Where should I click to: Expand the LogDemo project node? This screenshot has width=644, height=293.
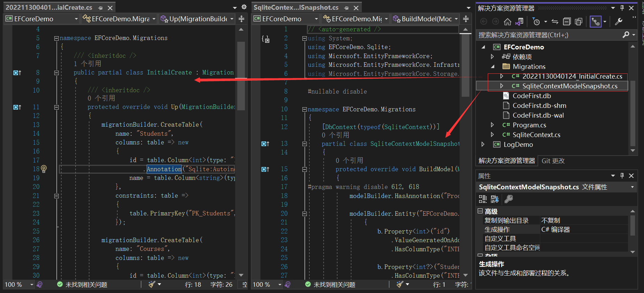(483, 144)
